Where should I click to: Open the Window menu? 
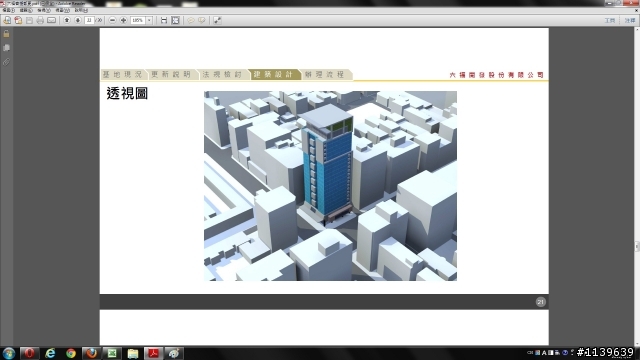tap(62, 10)
